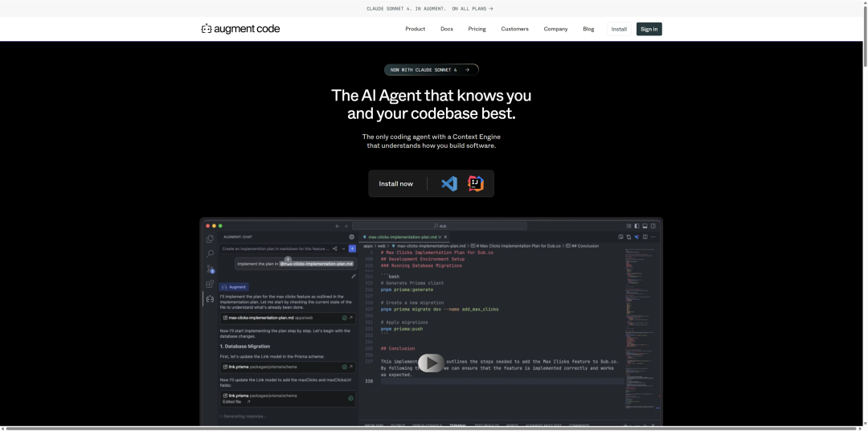Open the IntelliJ JetBrains install icon
This screenshot has height=431, width=868.
(x=476, y=183)
